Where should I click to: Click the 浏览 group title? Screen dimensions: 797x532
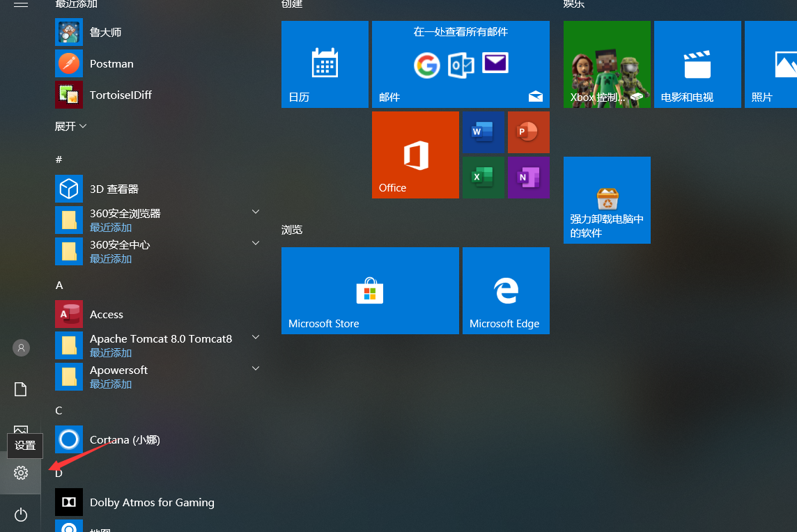pos(292,230)
